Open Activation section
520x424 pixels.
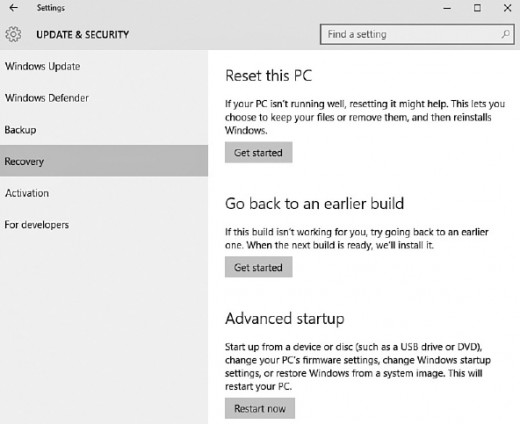point(104,193)
